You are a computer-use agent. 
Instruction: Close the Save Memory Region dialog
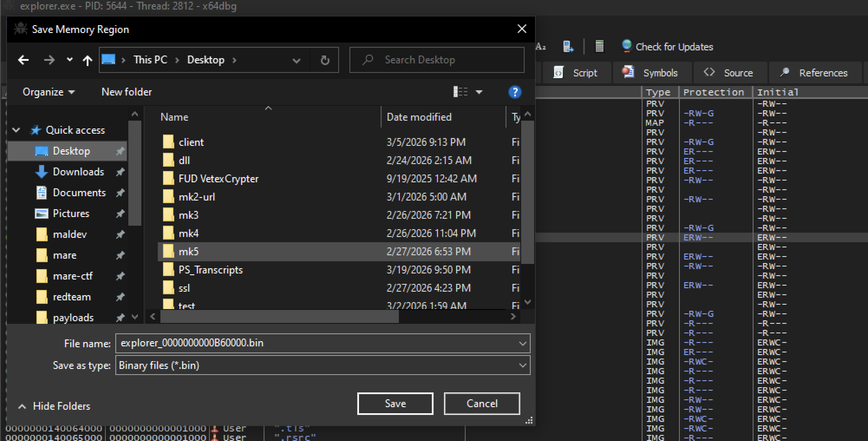522,29
